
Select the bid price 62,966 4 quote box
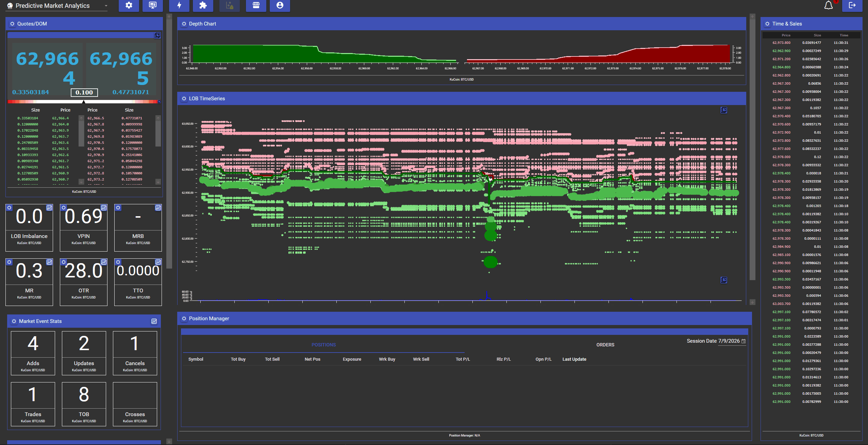47,69
